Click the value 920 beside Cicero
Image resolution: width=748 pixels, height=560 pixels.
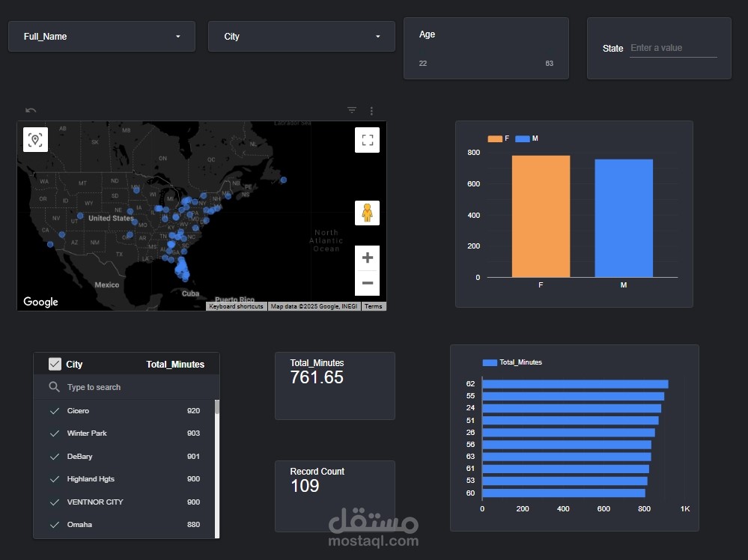point(193,411)
